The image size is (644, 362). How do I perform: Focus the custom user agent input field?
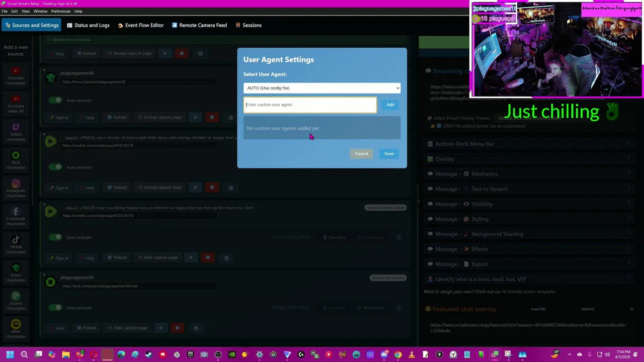[x=310, y=105]
